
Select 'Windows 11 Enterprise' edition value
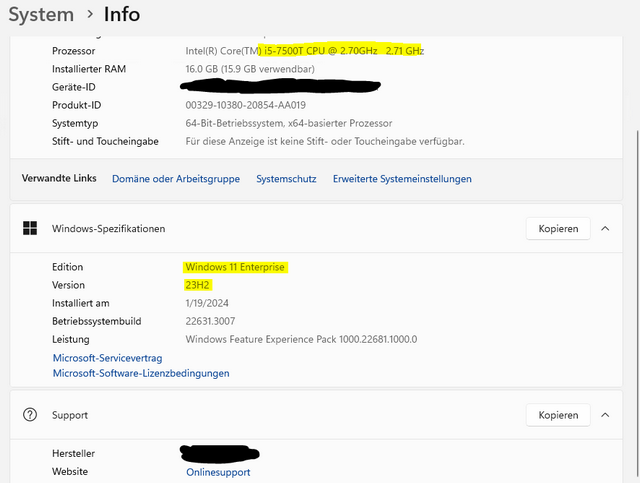click(x=235, y=267)
